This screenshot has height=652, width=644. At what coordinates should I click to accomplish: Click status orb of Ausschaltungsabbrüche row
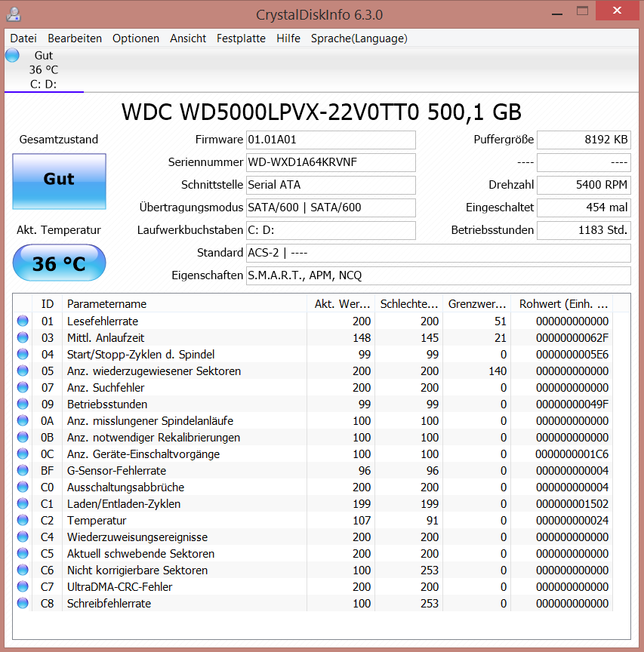point(23,487)
